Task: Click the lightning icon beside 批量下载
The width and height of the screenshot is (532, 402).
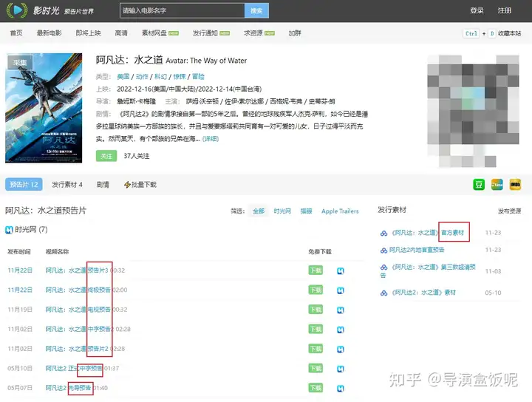Action: click(127, 185)
